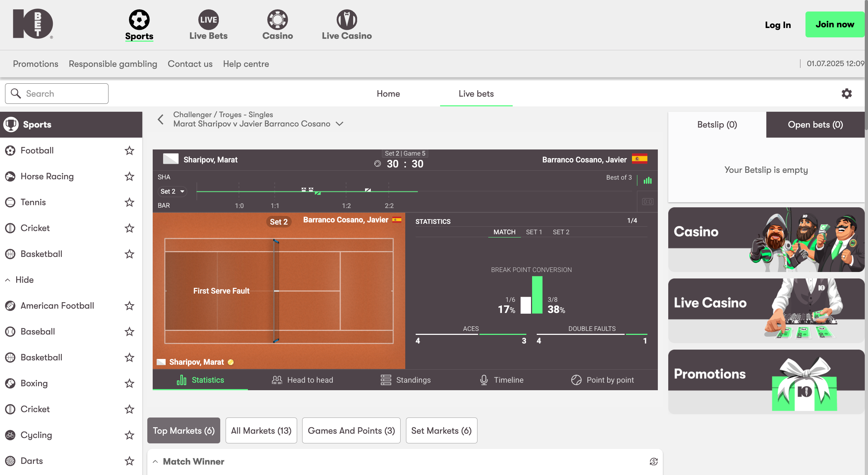Show Games And Points (3) markets
Viewport: 868px width, 475px height.
pyautogui.click(x=351, y=430)
